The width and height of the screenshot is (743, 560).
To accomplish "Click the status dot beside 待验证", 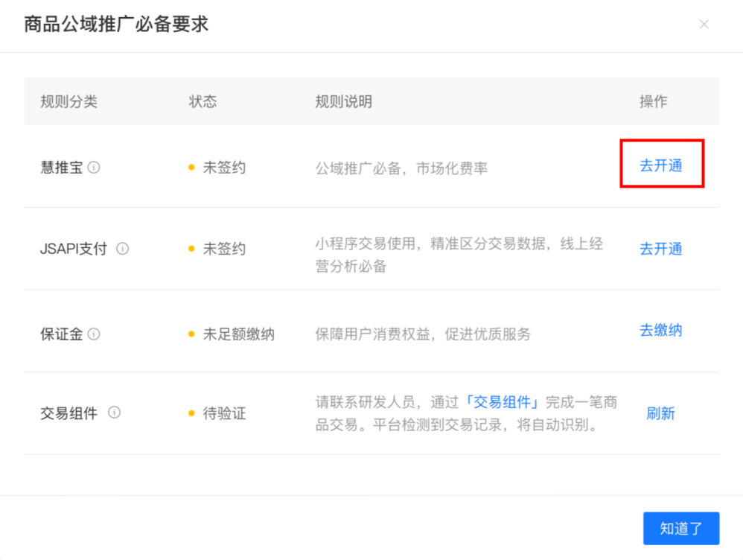I will click(x=192, y=413).
